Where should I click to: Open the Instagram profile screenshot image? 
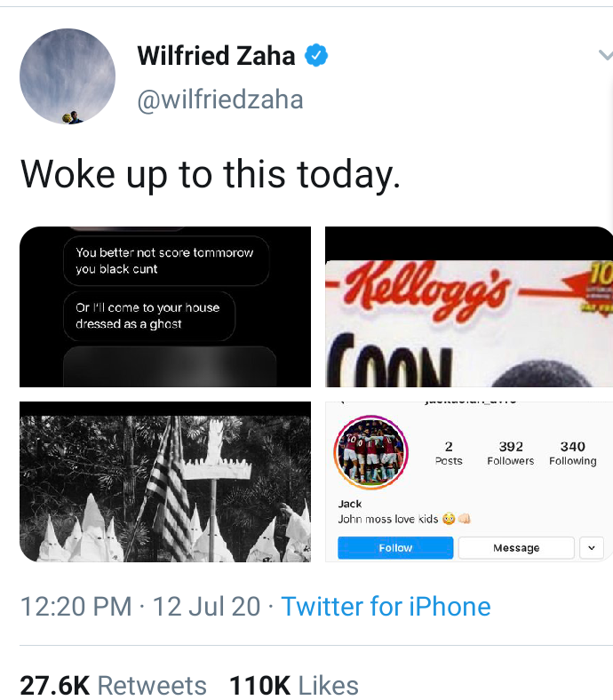[469, 481]
